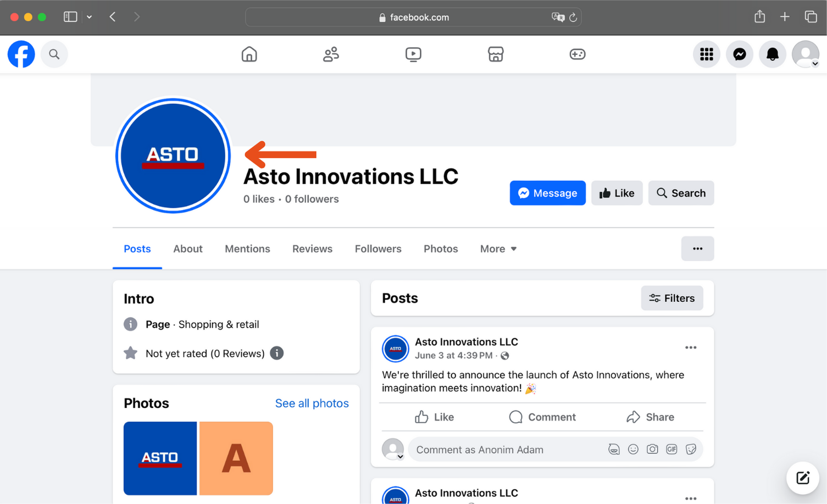Open the Messenger icon
827x504 pixels.
point(739,54)
